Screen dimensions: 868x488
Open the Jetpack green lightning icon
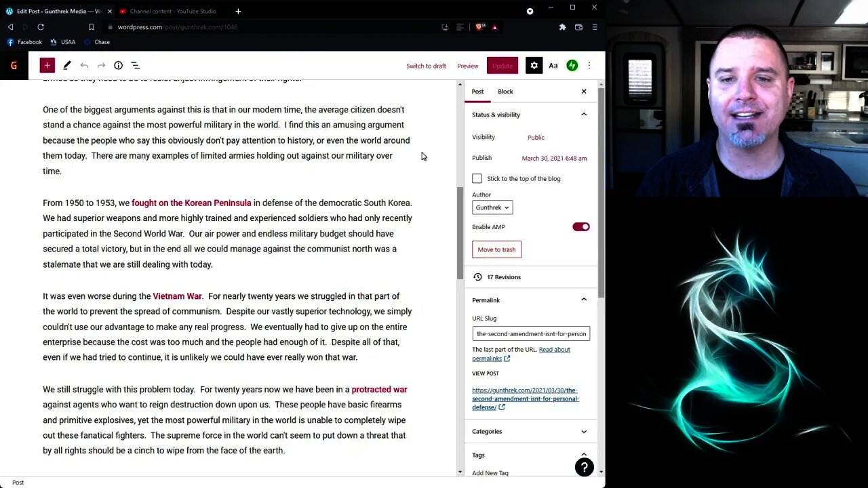(572, 65)
